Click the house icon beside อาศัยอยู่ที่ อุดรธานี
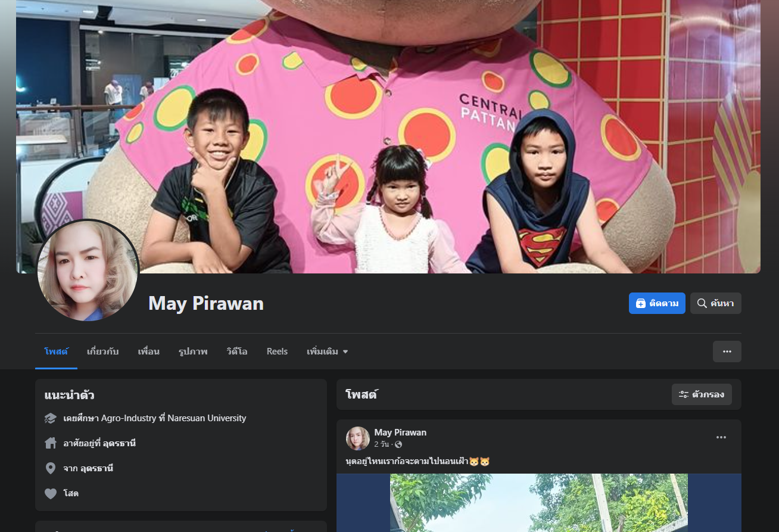The width and height of the screenshot is (779, 532). coord(51,443)
